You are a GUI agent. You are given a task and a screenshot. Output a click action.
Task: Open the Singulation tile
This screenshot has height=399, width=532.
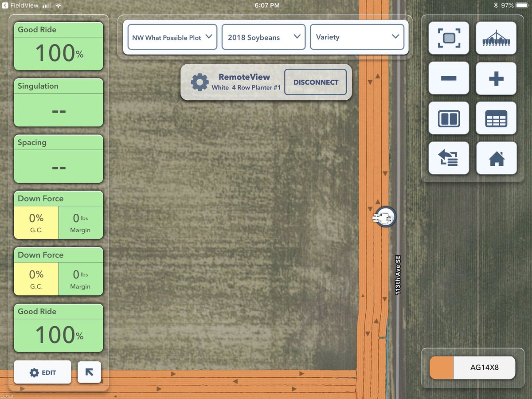click(59, 103)
